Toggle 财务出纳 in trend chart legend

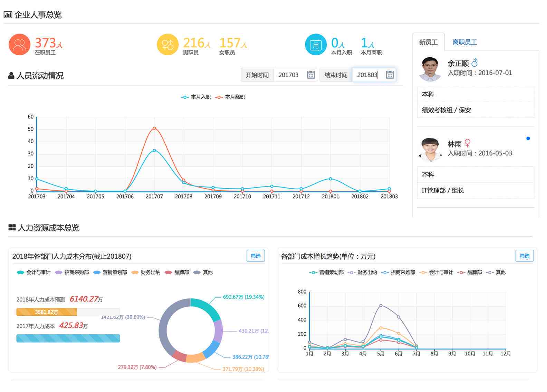(362, 273)
